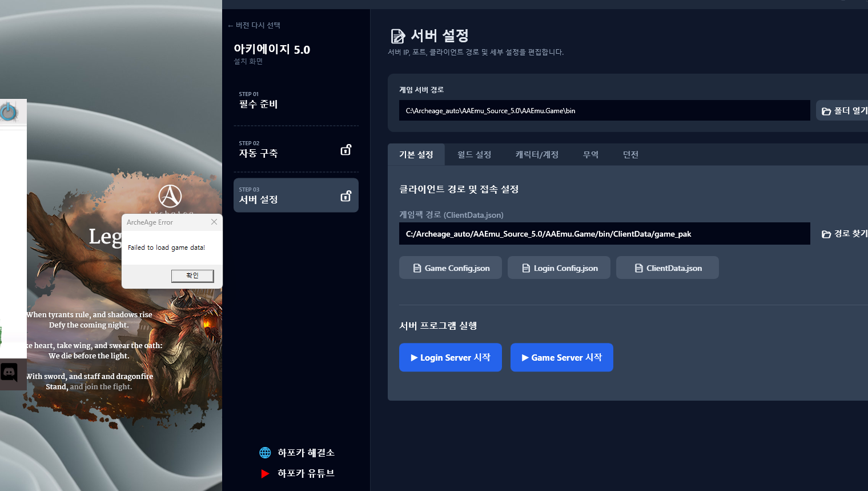Image resolution: width=868 pixels, height=491 pixels.
Task: Click the YouTube play icon
Action: point(265,473)
